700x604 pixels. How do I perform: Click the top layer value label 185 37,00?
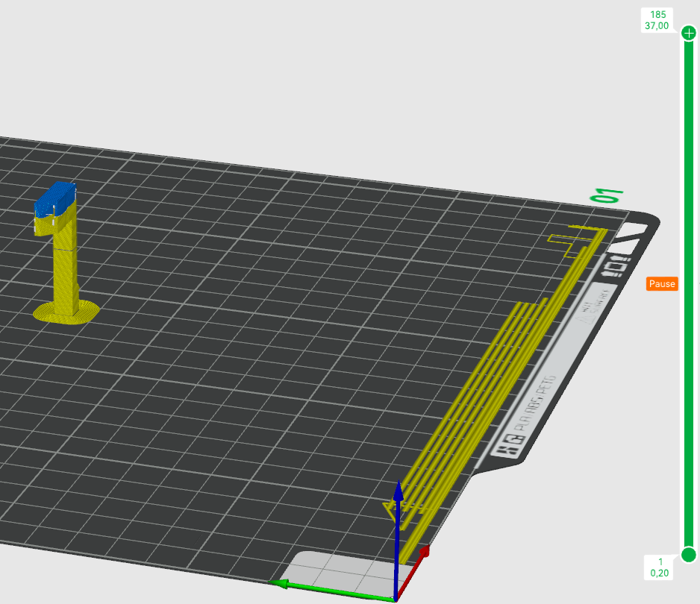click(657, 20)
